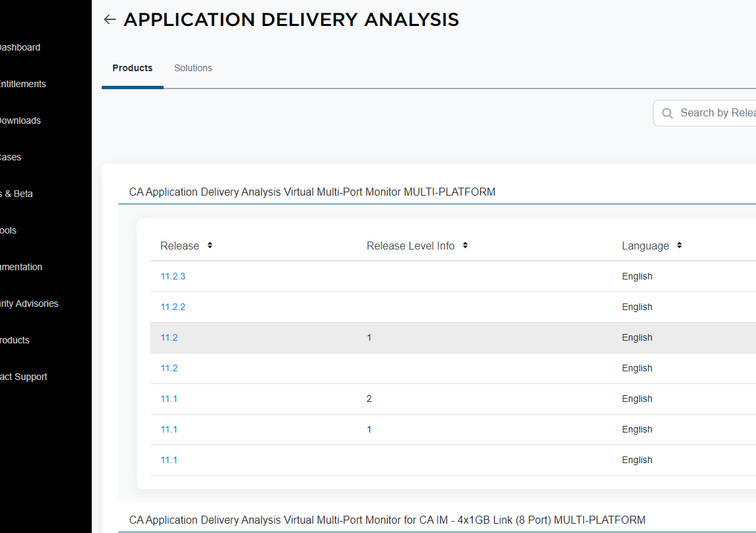Click the sort arrows next to Release
756x533 pixels.
(x=209, y=246)
